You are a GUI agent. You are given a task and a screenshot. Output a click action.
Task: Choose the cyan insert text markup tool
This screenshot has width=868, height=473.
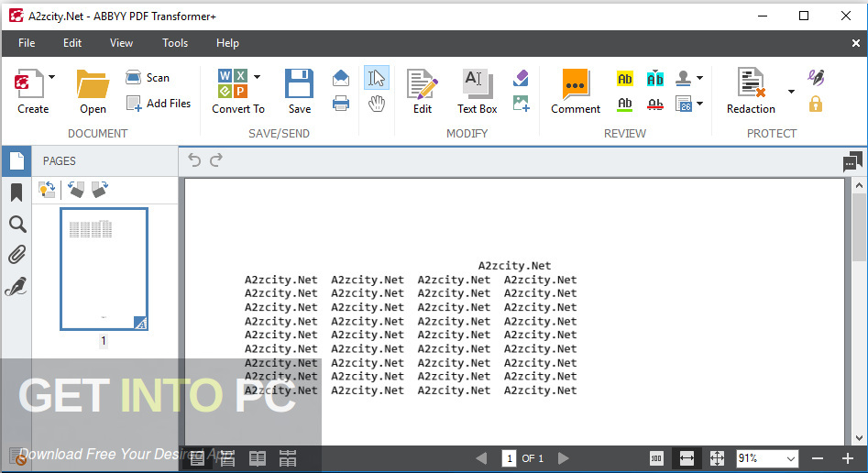pos(654,79)
